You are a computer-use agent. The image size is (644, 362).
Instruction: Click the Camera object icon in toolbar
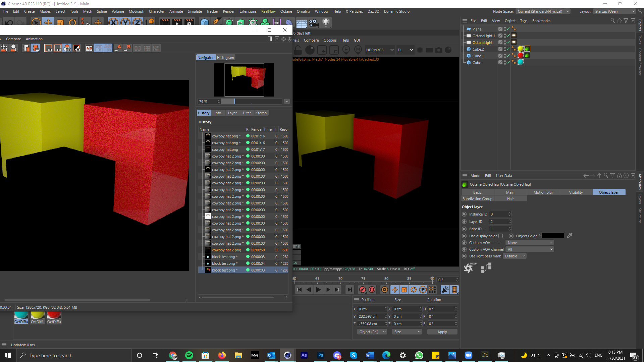314,22
